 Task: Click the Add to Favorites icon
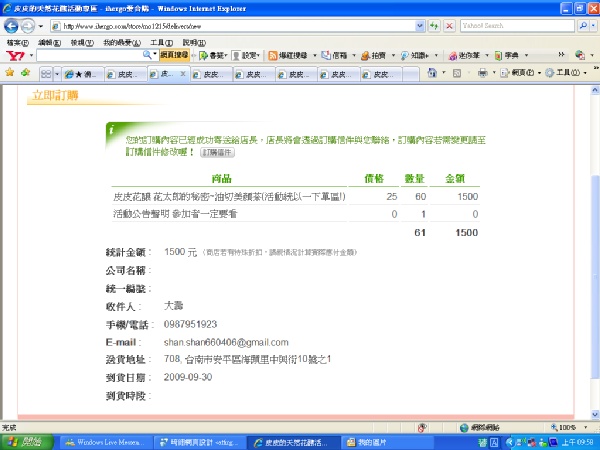click(x=23, y=73)
